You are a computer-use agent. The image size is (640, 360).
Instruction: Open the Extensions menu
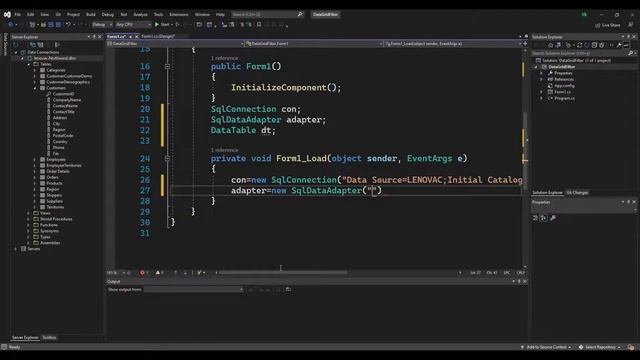click(x=179, y=14)
